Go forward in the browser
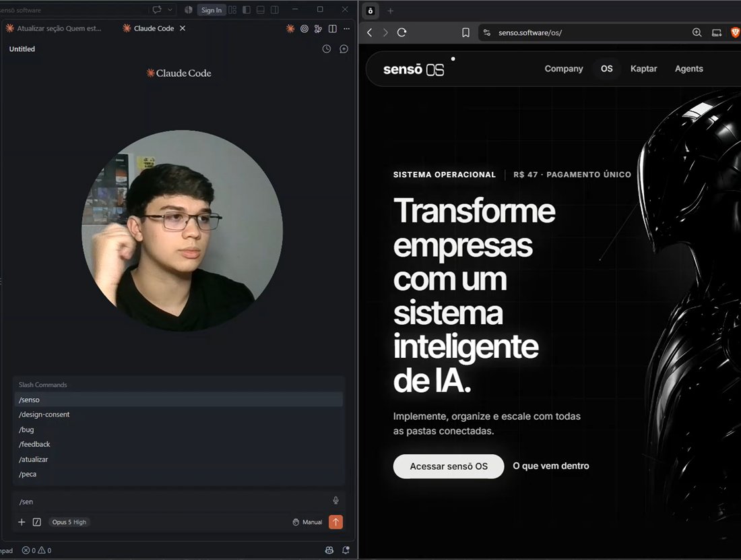The width and height of the screenshot is (741, 560). coord(385,32)
